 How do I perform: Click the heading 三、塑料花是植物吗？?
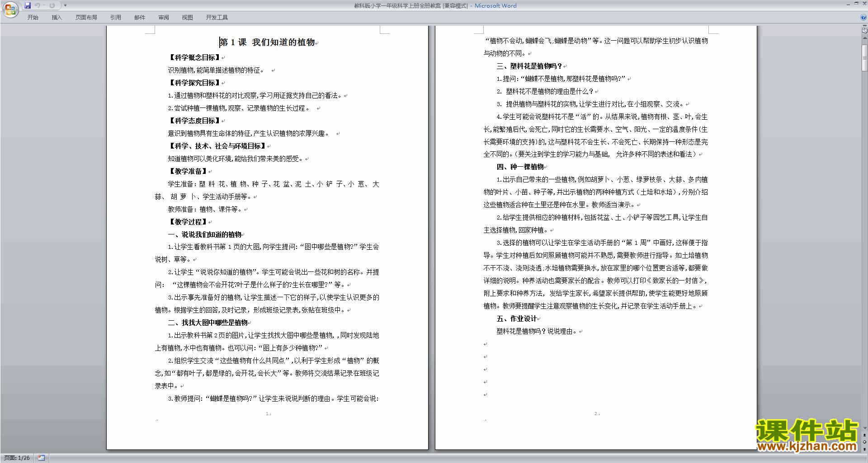529,66
